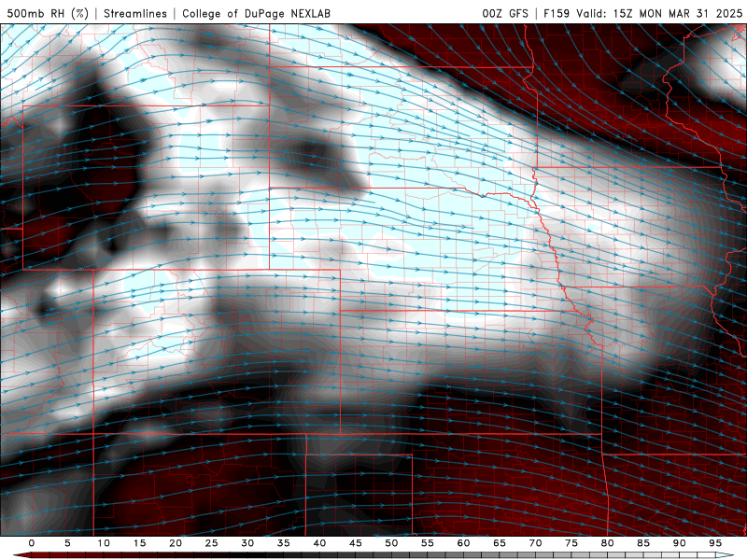Click the "Streamlines" label in the header

point(135,13)
